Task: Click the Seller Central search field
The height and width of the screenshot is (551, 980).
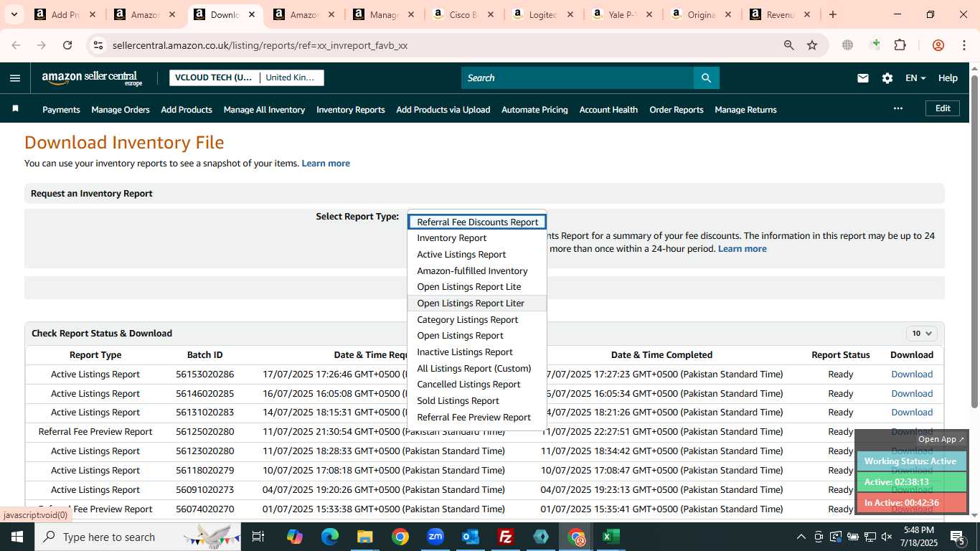Action: pyautogui.click(x=578, y=78)
